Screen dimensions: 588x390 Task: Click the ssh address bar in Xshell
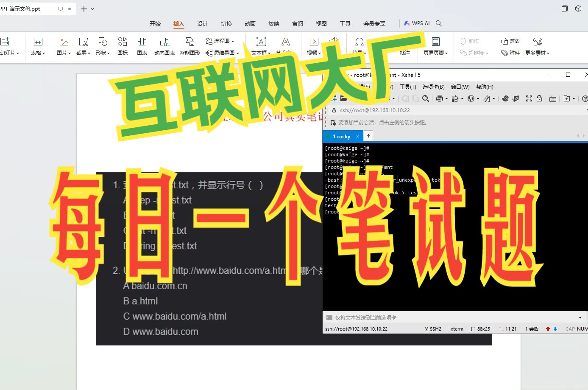[458, 110]
